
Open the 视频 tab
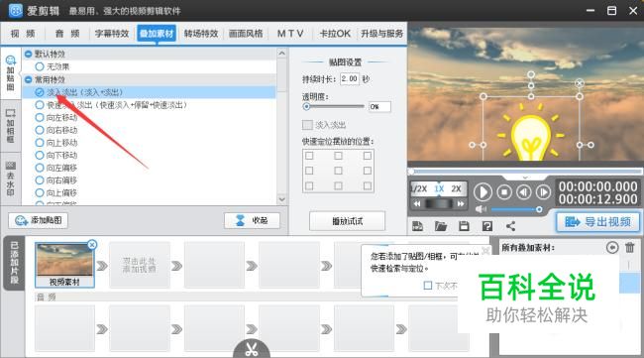23,34
